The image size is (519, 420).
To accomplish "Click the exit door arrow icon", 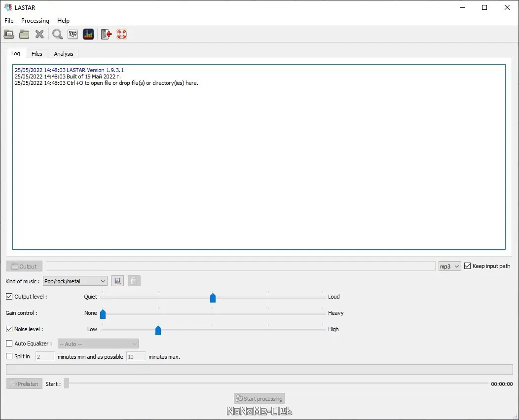I will pyautogui.click(x=106, y=34).
